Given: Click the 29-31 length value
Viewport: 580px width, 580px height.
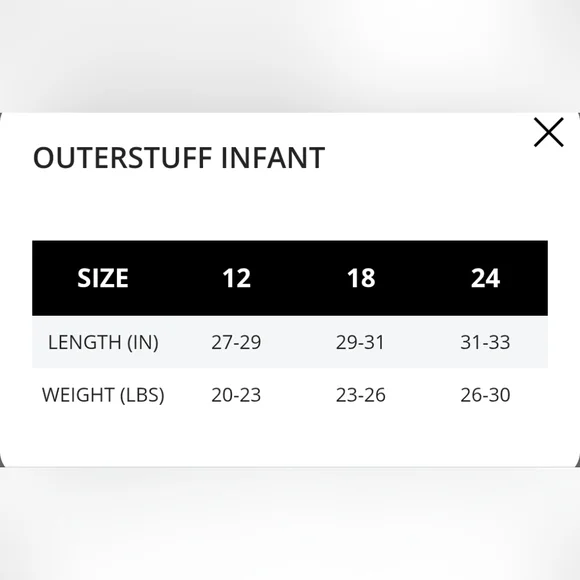Looking at the screenshot, I should (x=360, y=342).
